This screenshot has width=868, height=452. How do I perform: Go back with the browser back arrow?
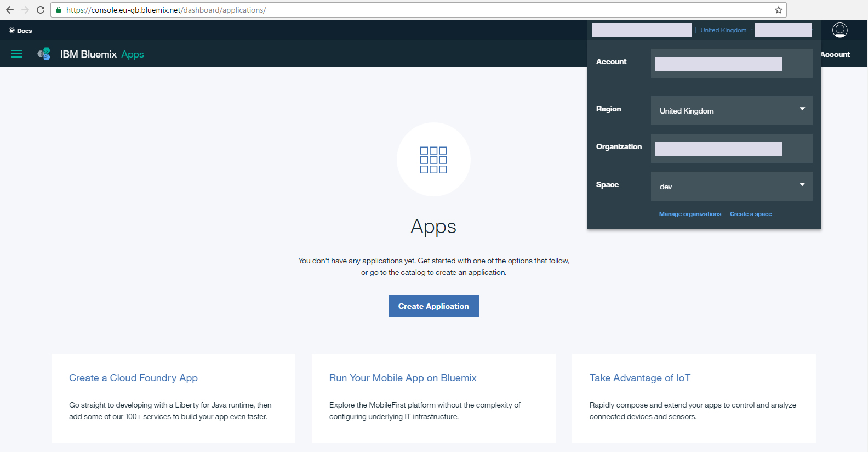click(x=10, y=10)
